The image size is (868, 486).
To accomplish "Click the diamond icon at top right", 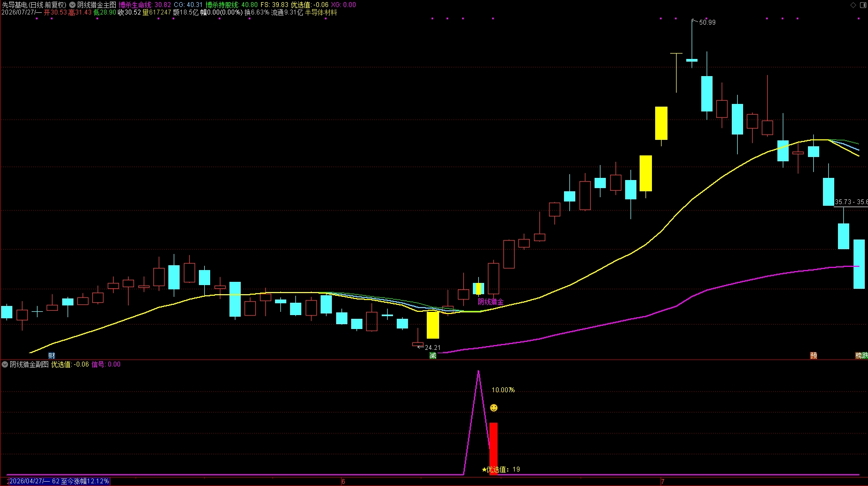I will [x=854, y=5].
